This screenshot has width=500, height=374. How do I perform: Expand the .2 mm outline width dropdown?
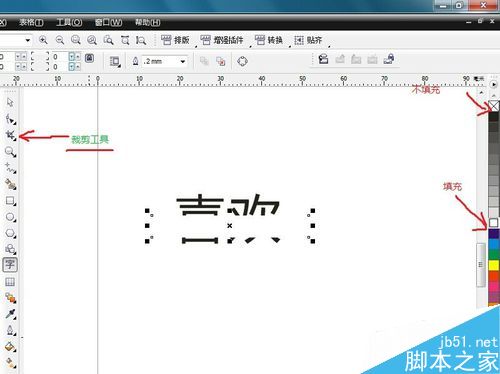click(x=183, y=61)
